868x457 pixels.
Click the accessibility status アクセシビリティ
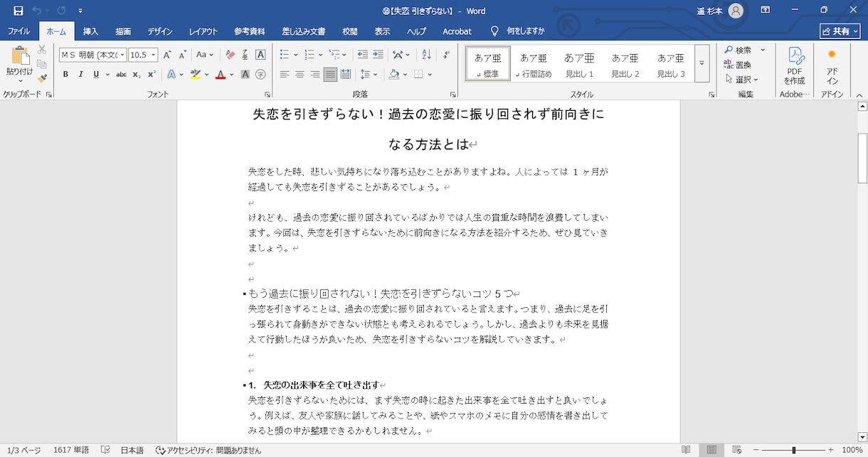208,450
